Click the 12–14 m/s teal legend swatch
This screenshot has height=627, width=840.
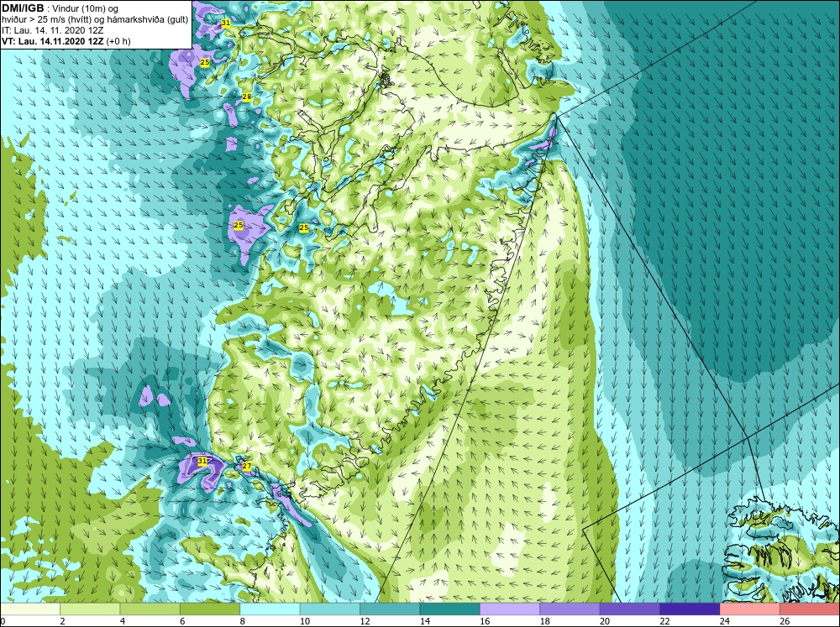coord(390,609)
